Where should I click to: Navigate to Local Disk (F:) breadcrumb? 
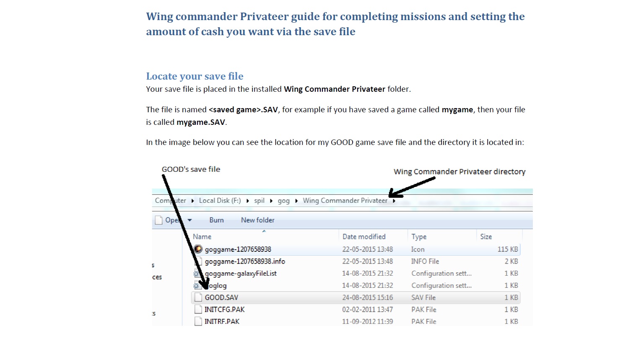(x=220, y=201)
